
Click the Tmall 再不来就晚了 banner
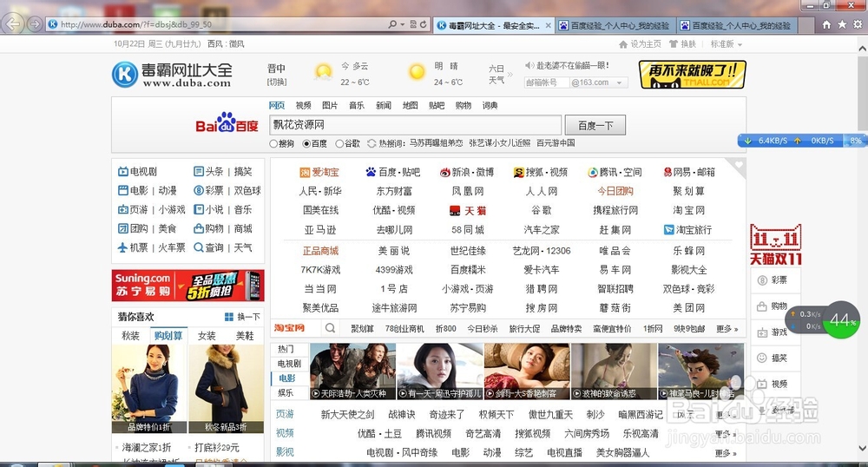692,75
